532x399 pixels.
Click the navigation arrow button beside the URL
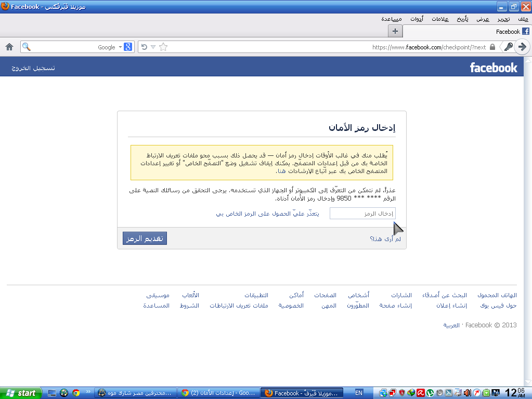pos(522,47)
